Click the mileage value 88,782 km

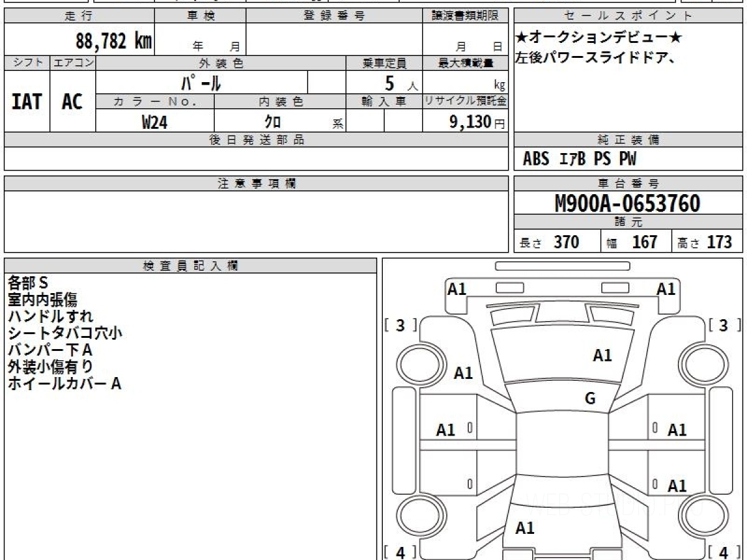(114, 41)
